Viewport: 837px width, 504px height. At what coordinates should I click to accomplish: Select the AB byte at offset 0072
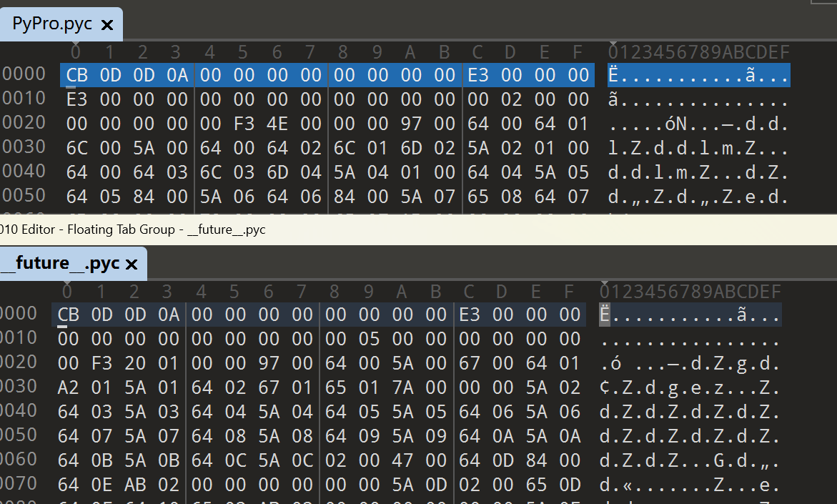point(134,483)
